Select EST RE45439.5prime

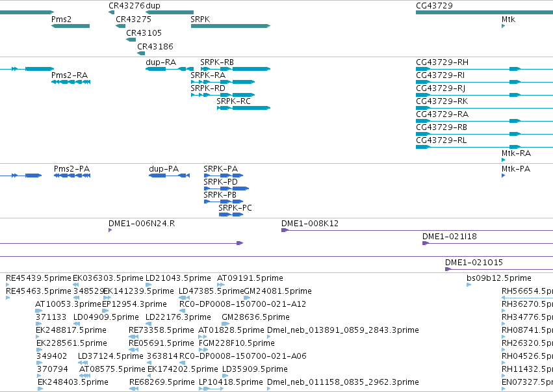8,285
